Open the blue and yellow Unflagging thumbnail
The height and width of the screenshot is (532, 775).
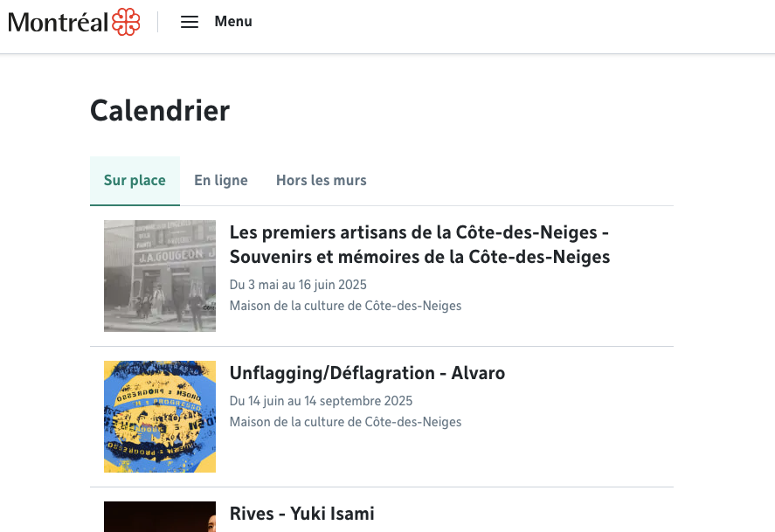(160, 417)
